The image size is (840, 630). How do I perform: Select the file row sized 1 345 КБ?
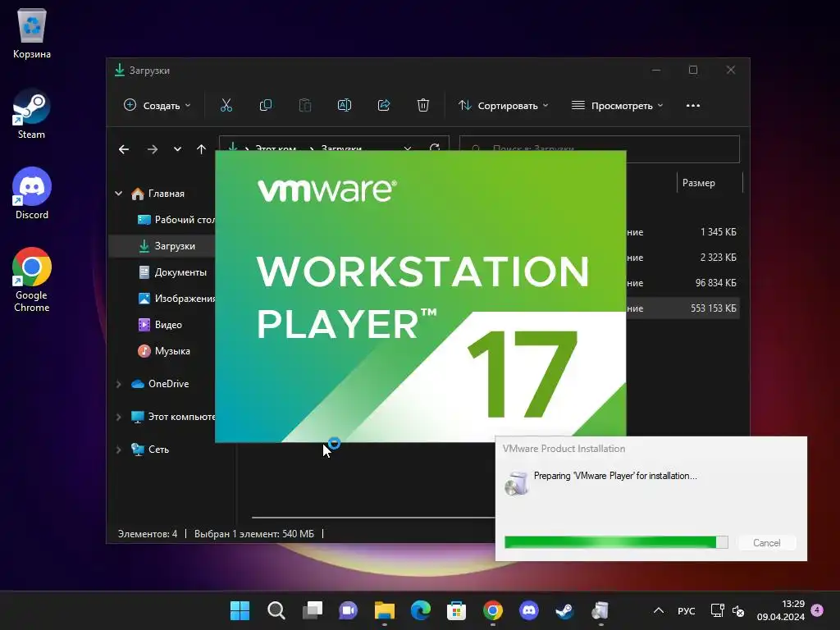(682, 232)
